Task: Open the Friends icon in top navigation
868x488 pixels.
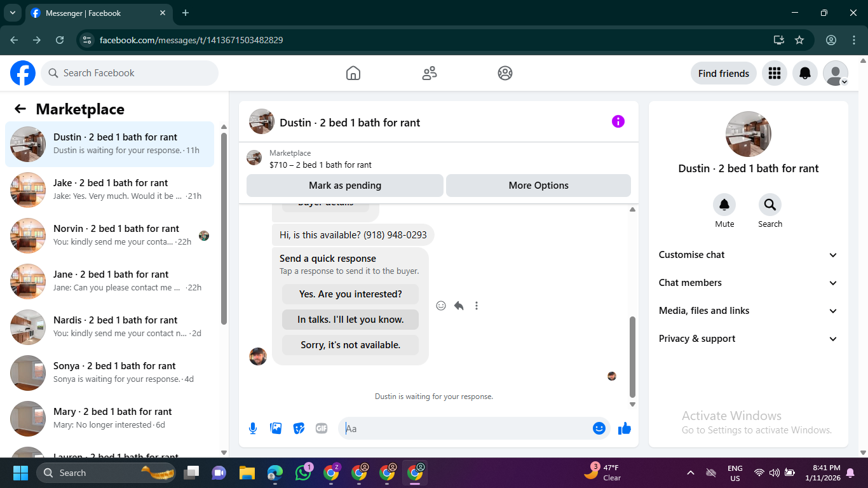Action: point(430,73)
